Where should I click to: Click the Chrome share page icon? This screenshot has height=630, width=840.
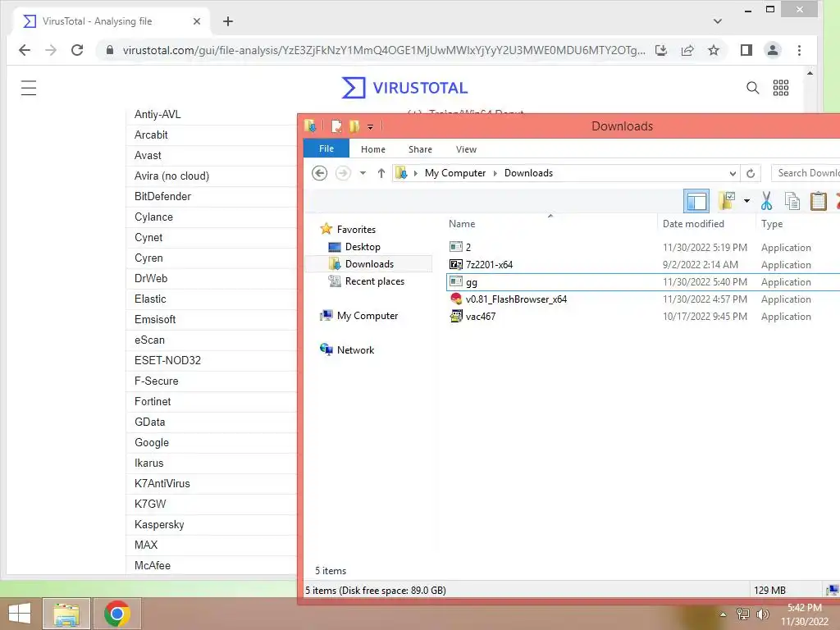(687, 50)
